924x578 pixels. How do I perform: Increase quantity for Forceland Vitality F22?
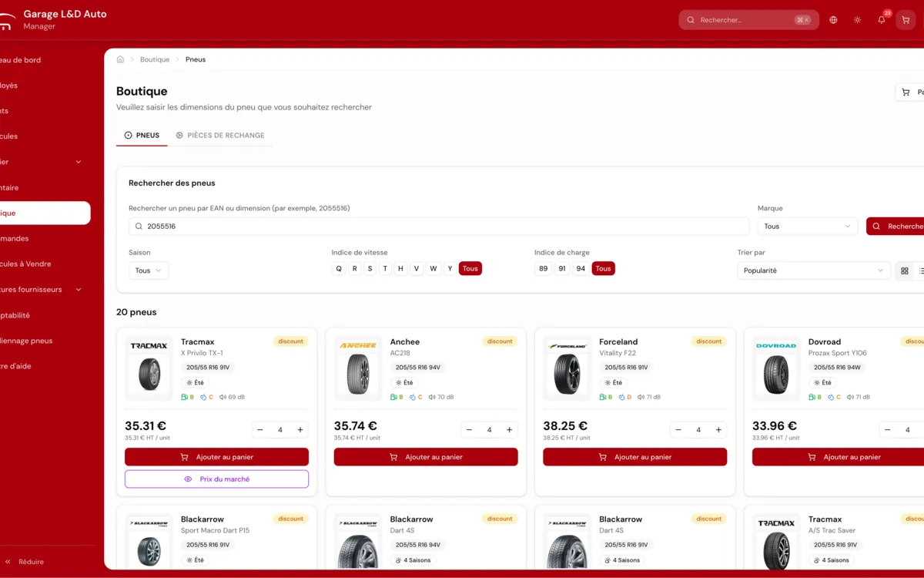[x=718, y=430]
